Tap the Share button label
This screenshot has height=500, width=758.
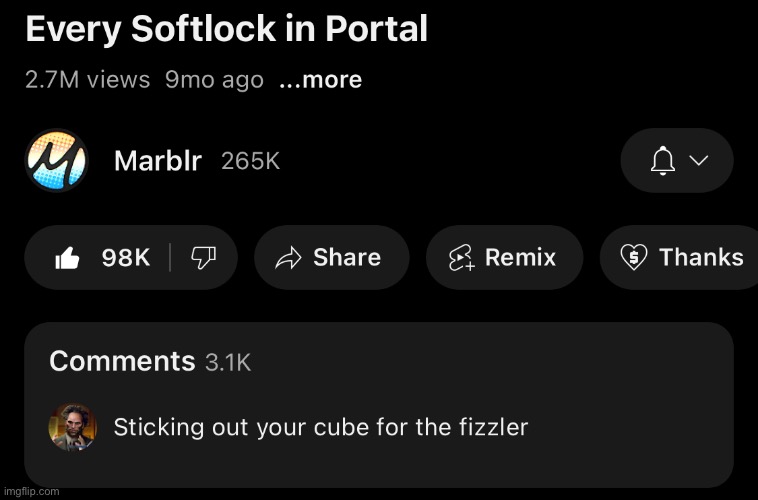point(347,257)
